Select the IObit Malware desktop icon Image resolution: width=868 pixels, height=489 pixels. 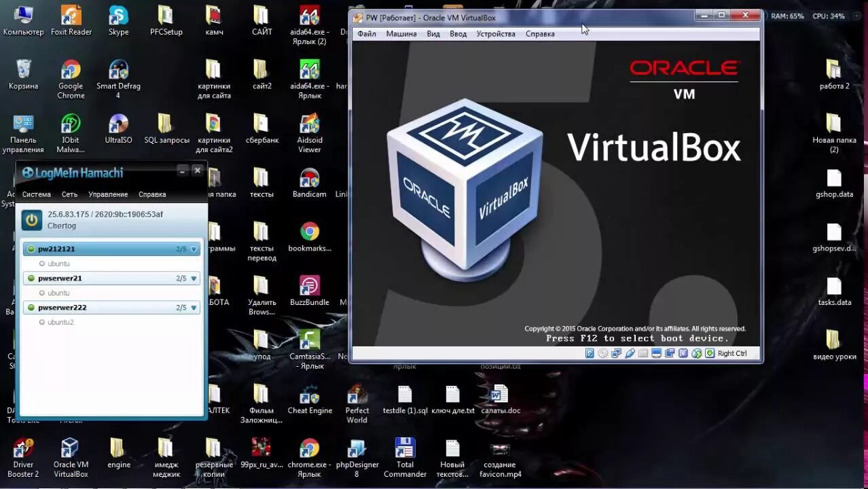pos(71,134)
